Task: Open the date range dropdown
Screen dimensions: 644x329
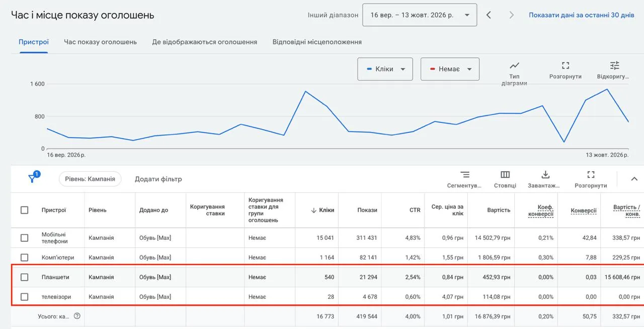Action: [x=419, y=15]
